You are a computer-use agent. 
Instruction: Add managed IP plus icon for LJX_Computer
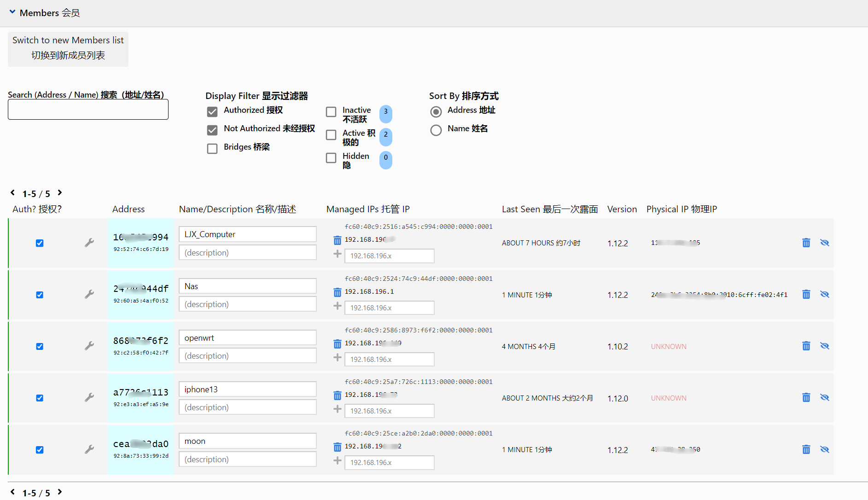[338, 254]
